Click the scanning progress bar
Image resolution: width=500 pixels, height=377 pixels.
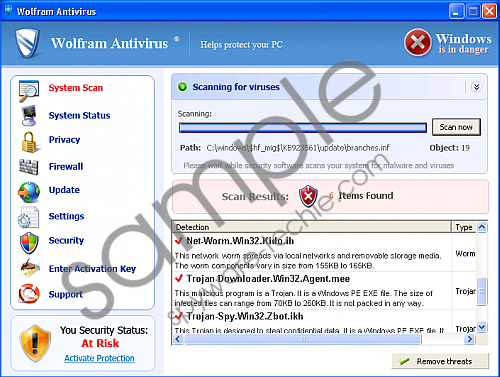click(303, 128)
